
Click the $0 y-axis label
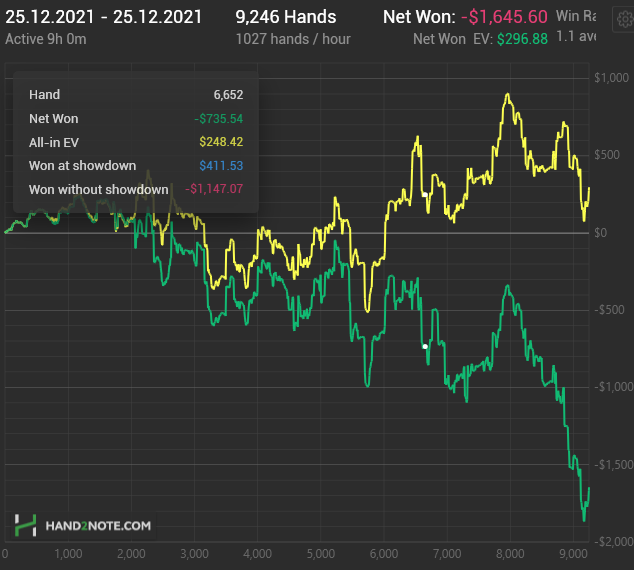pyautogui.click(x=600, y=233)
